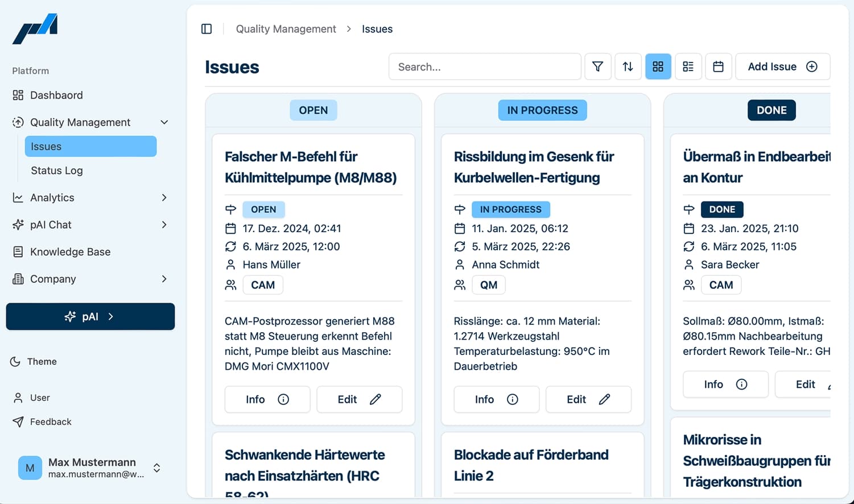Image resolution: width=854 pixels, height=504 pixels.
Task: Open the filter icon next to search
Action: (x=597, y=67)
